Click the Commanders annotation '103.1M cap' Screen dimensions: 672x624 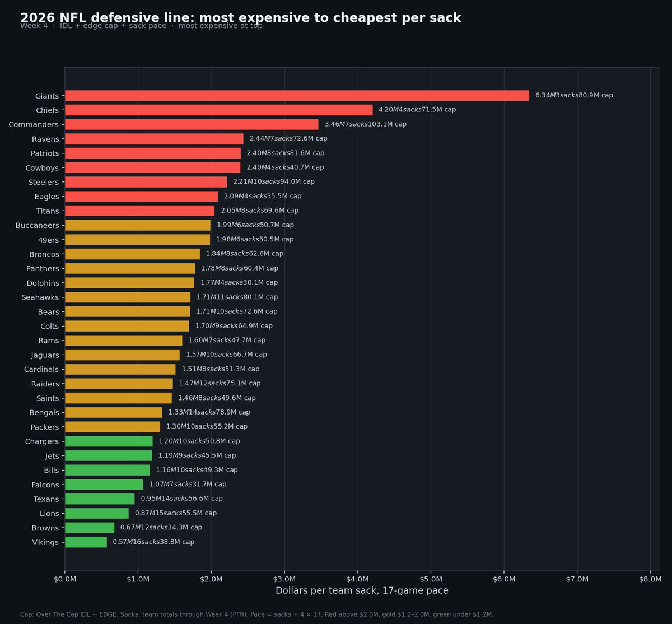pyautogui.click(x=387, y=124)
